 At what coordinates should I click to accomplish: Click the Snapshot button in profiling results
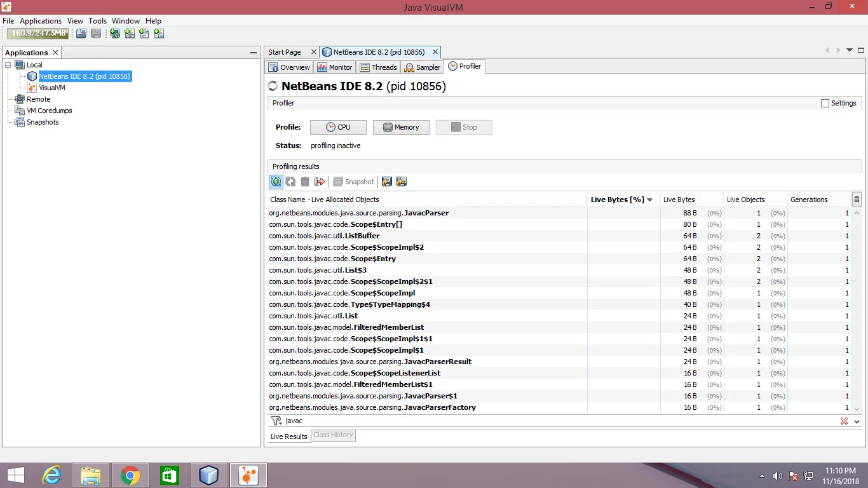(354, 182)
